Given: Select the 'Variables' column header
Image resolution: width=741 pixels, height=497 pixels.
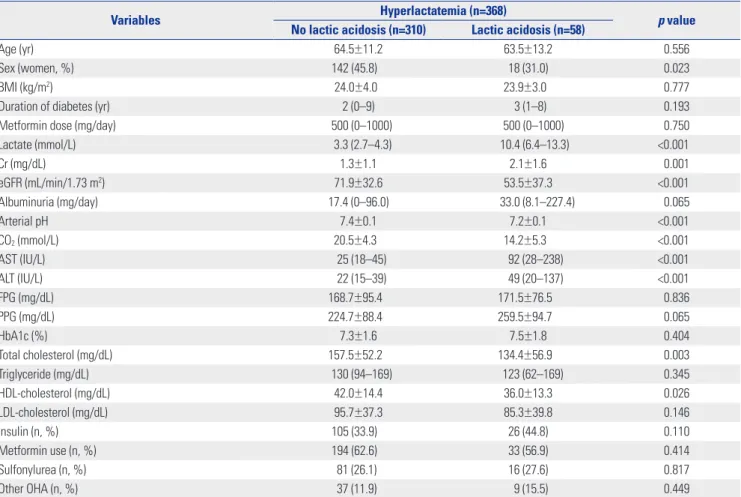Looking at the screenshot, I should pos(135,20).
